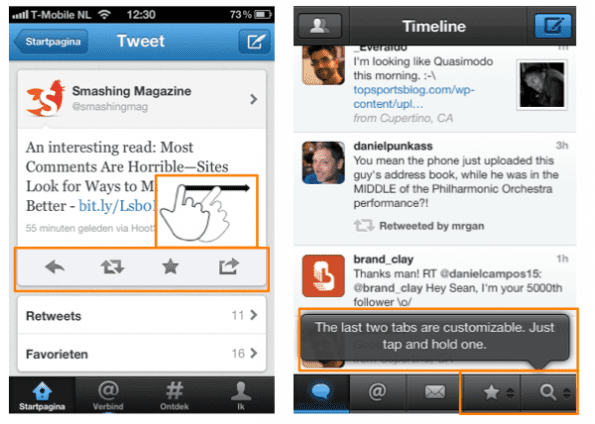Viewport: 595px width, 424px height.
Task: Open the bit.ly link in the tweet
Action: tap(117, 206)
